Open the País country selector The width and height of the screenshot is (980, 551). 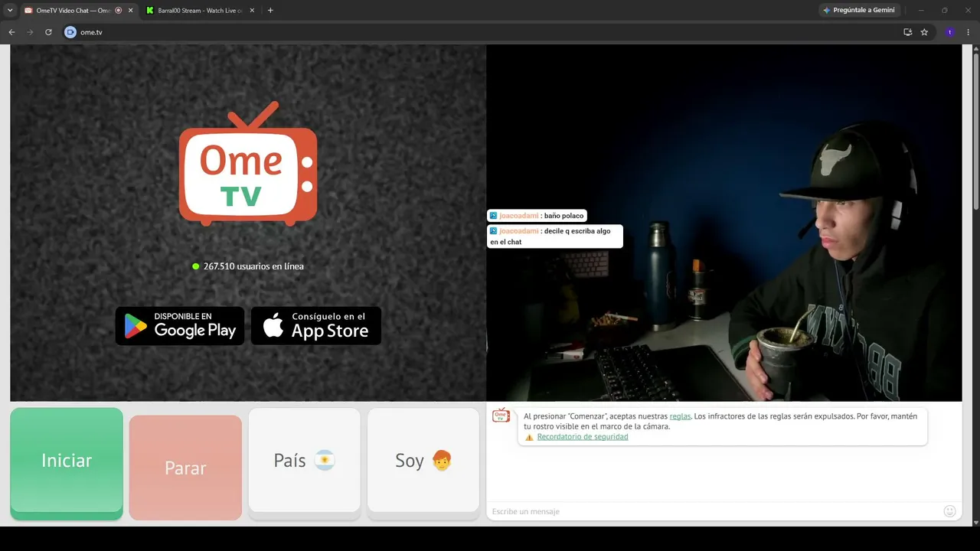[x=304, y=461]
